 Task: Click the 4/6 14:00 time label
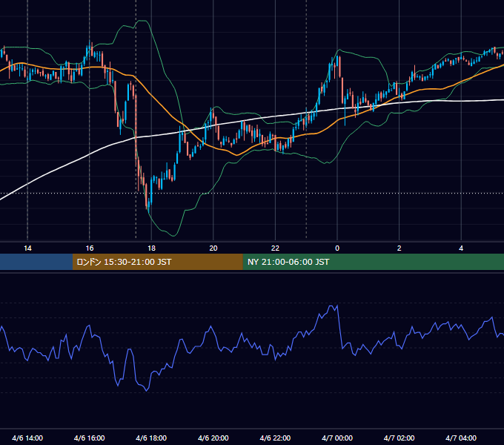coord(27,438)
